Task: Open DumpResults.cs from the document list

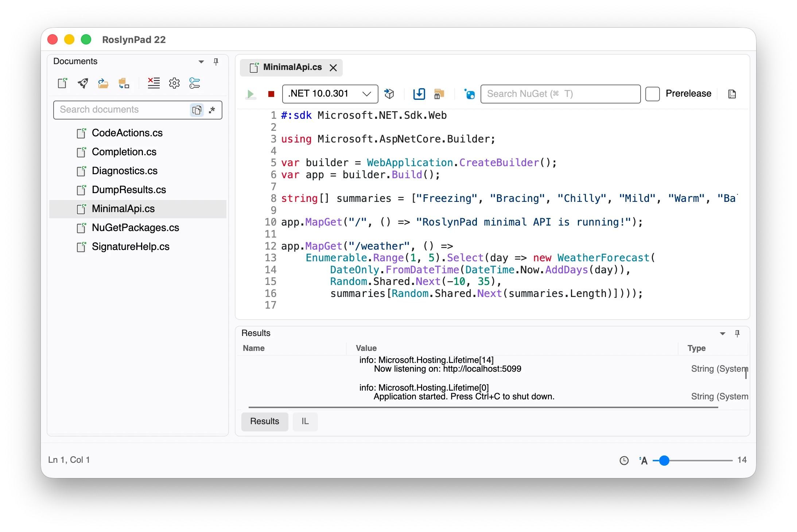Action: click(x=138, y=190)
